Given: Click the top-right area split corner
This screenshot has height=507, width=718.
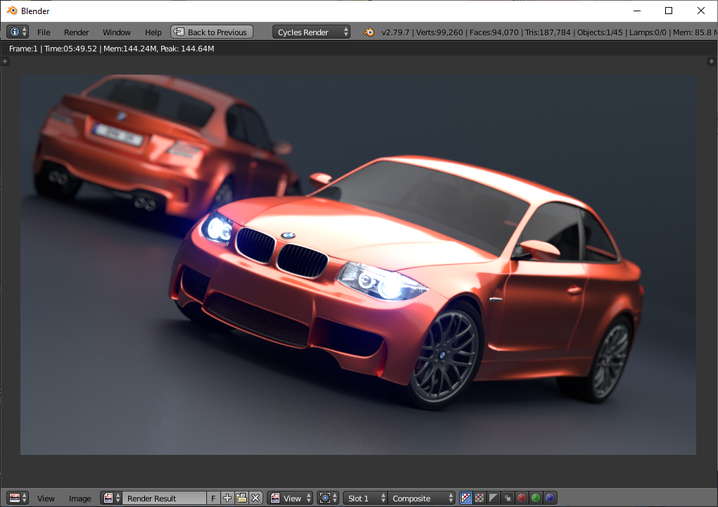Looking at the screenshot, I should coord(712,61).
